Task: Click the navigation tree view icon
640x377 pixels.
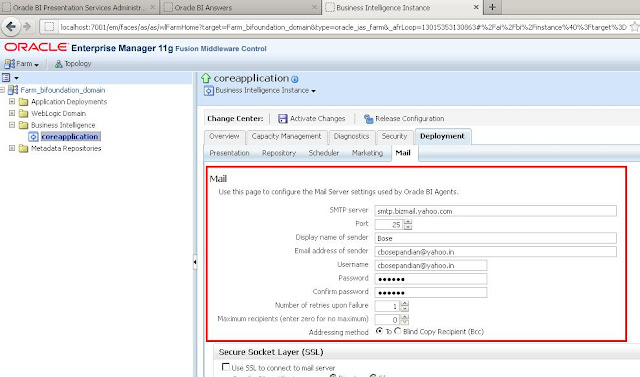Action: click(6, 77)
